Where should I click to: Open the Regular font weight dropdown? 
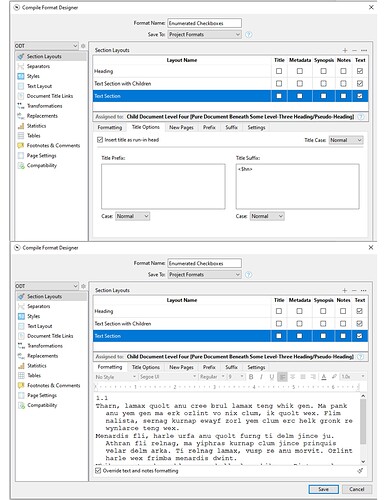[212, 377]
